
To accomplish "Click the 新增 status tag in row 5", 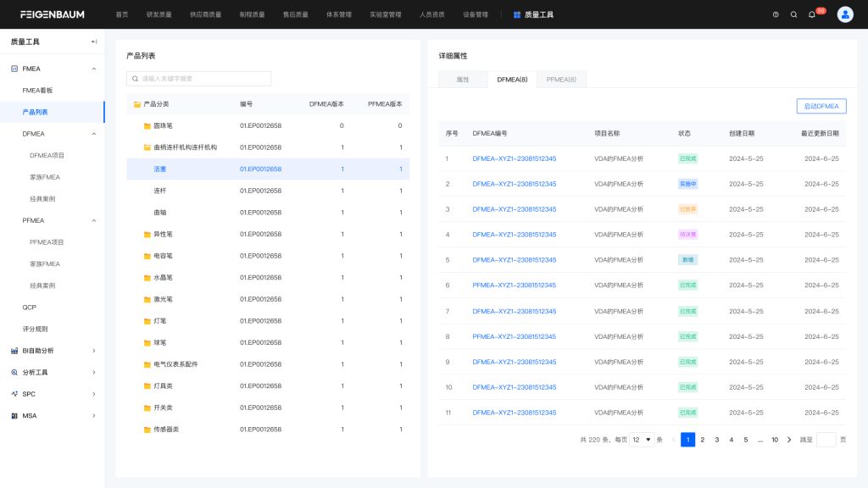I will 687,260.
